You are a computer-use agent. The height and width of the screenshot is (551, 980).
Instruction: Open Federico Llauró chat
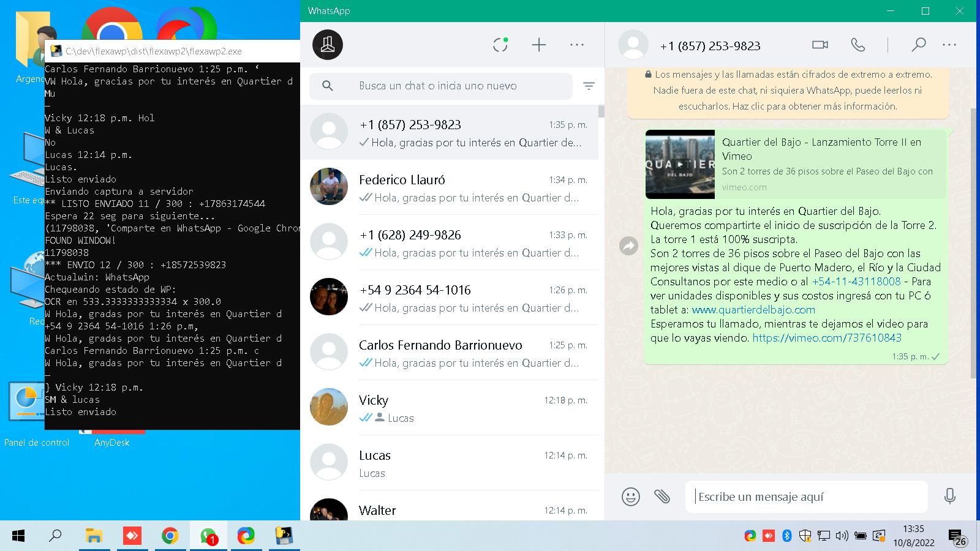tap(449, 187)
